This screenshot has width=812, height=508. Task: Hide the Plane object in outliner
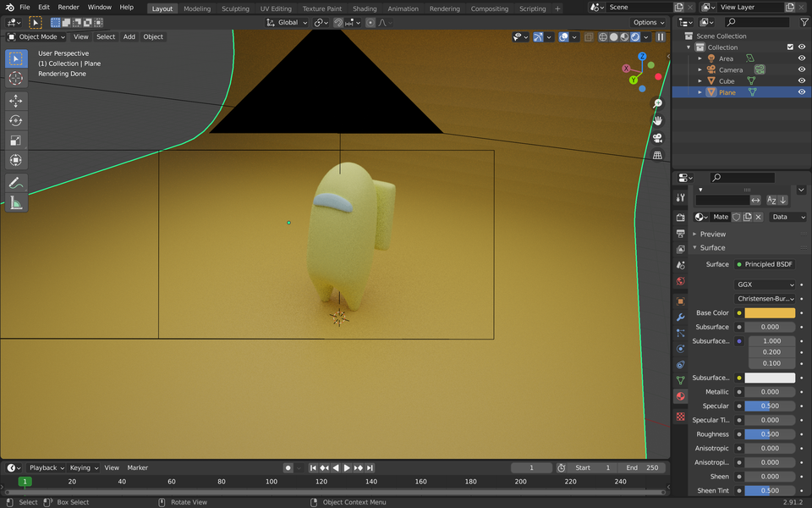click(802, 92)
